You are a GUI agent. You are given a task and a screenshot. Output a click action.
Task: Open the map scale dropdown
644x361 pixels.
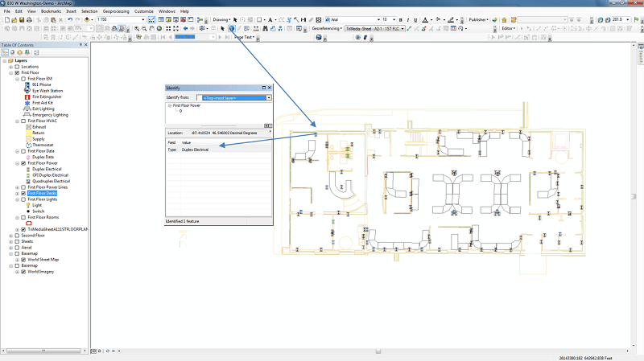coord(143,19)
